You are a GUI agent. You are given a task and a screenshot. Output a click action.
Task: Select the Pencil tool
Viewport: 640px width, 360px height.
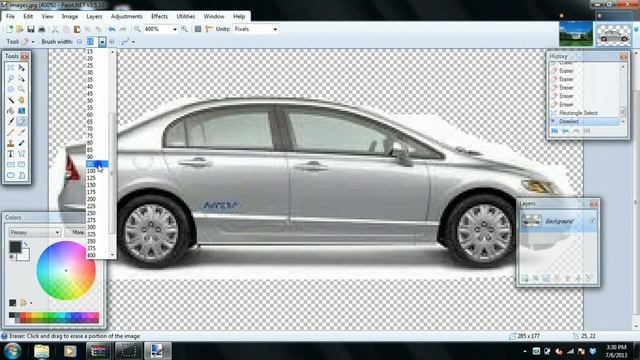(x=11, y=132)
